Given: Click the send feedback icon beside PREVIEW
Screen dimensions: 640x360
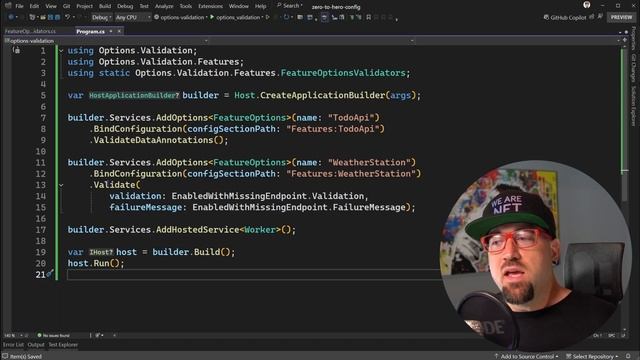Looking at the screenshot, I should pyautogui.click(x=600, y=17).
